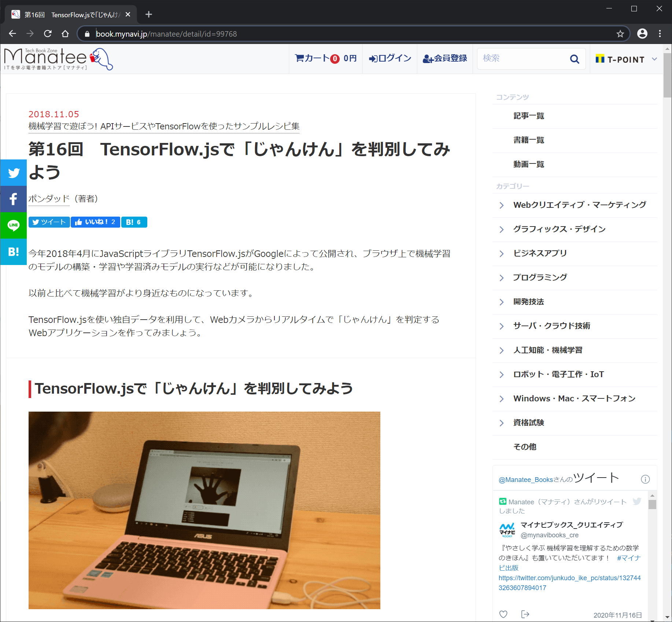View site info via the padlock icon
The width and height of the screenshot is (672, 622).
[x=87, y=34]
